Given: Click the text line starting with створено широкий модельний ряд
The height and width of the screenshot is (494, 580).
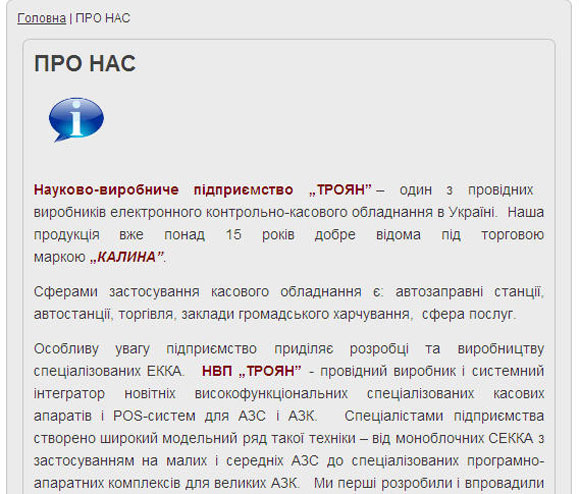Looking at the screenshot, I should point(289,438).
